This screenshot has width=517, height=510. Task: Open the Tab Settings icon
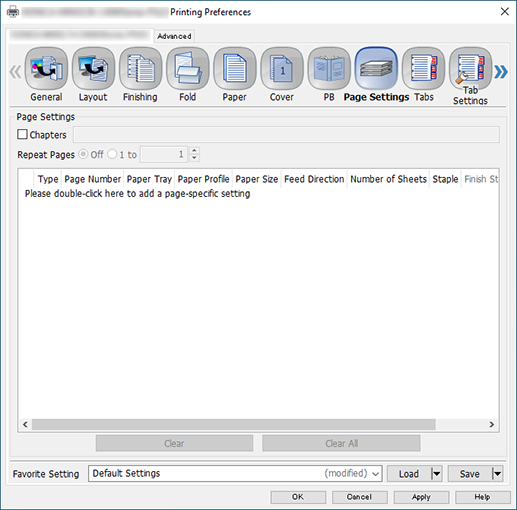(470, 68)
